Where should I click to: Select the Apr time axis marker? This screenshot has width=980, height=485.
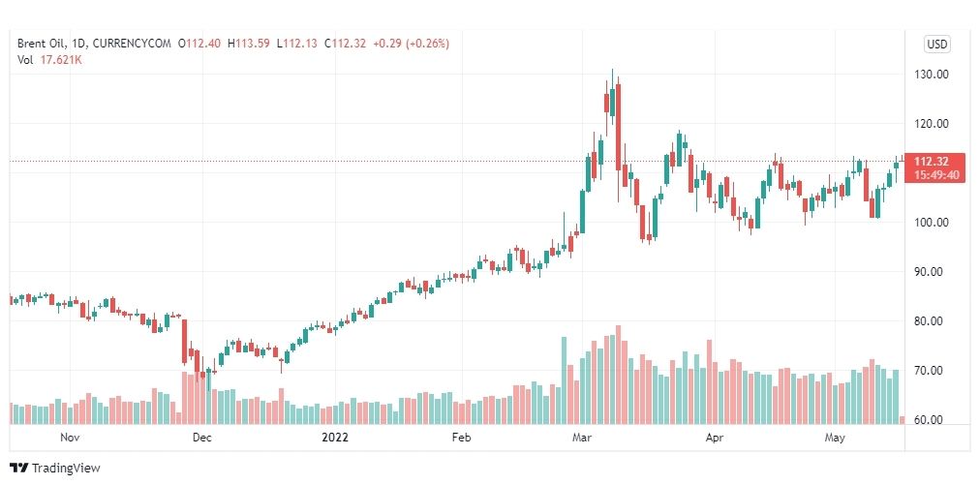pyautogui.click(x=715, y=438)
